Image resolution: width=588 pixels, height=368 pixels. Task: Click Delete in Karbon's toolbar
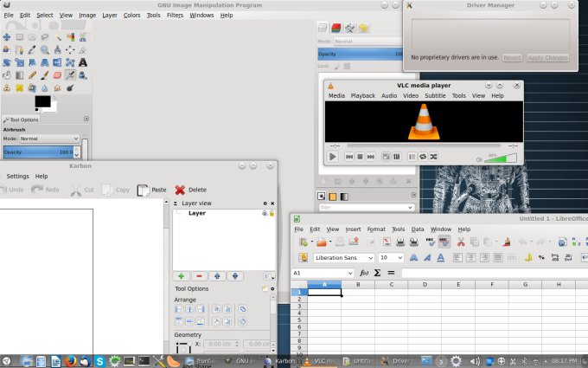(190, 190)
